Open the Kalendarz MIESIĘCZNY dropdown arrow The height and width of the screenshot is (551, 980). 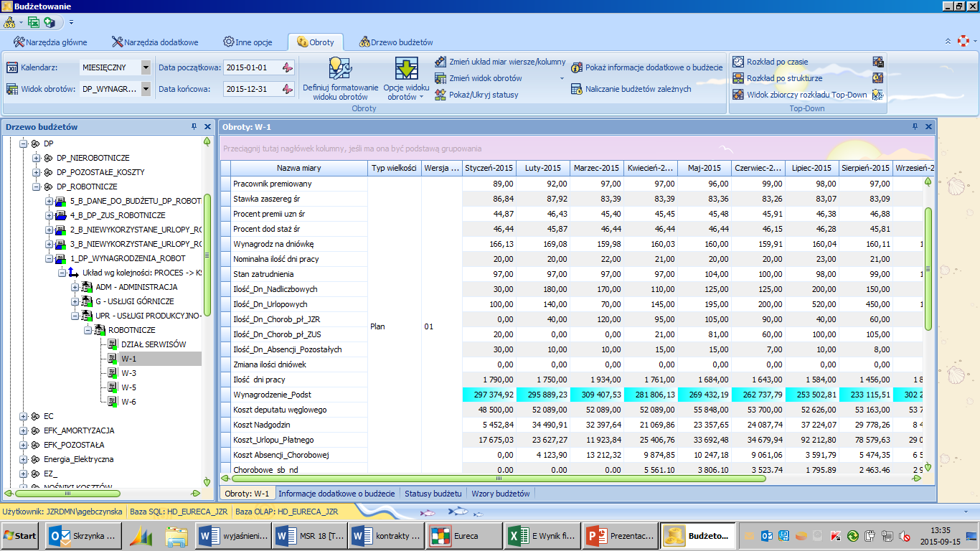(x=146, y=67)
